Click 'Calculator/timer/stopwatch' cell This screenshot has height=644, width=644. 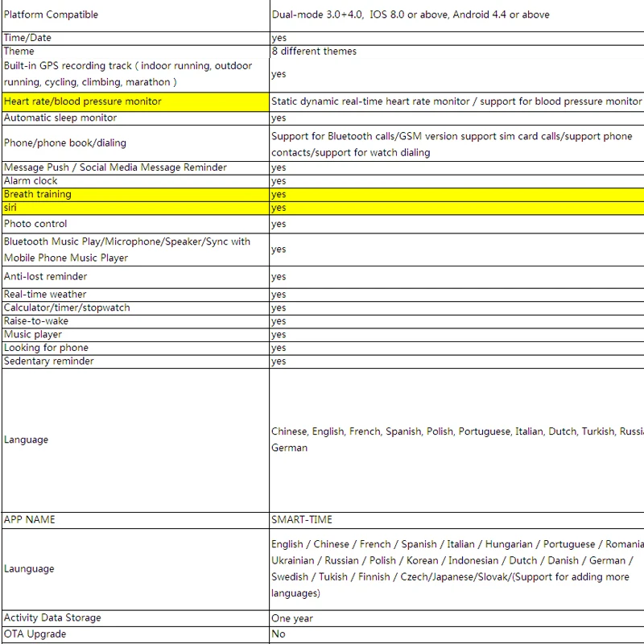coord(135,308)
